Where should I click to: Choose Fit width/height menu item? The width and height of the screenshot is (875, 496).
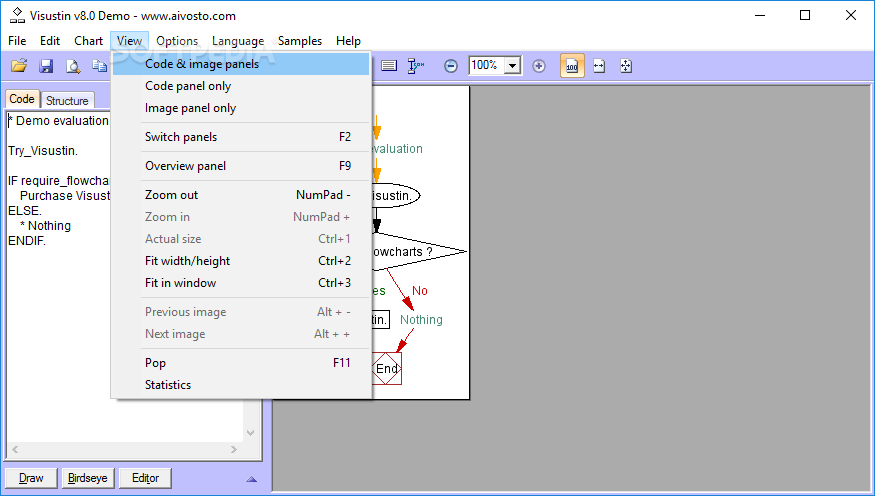click(241, 261)
